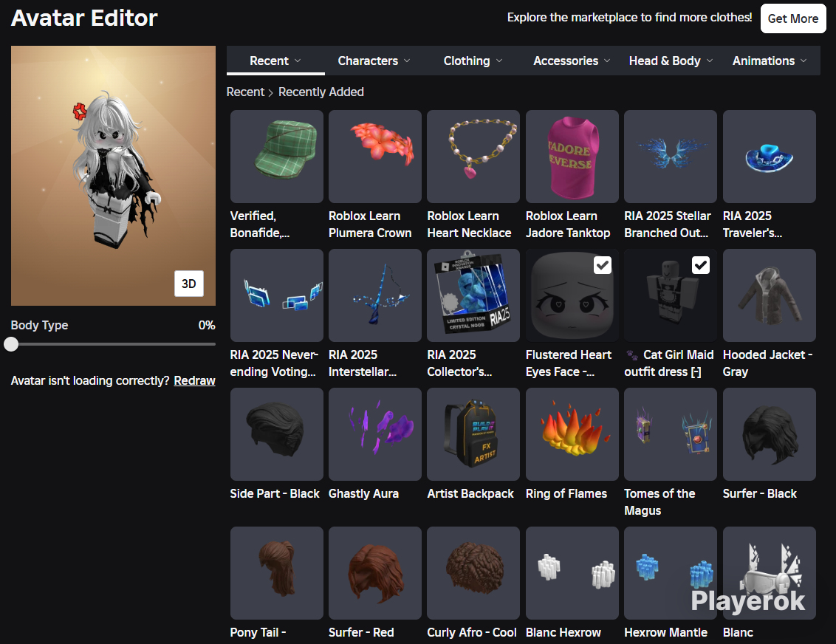The image size is (836, 644).
Task: Click the Hexrow Mantle name text
Action: point(666,632)
